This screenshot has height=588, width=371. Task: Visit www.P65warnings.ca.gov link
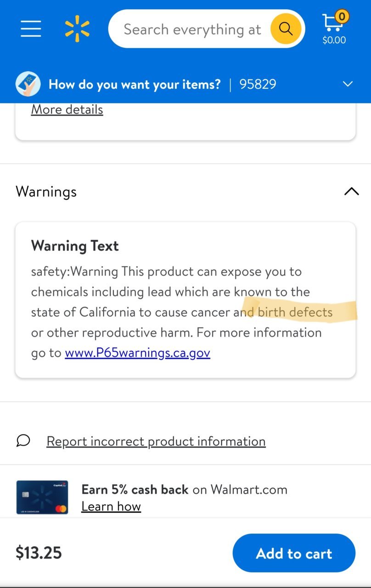pyautogui.click(x=138, y=353)
